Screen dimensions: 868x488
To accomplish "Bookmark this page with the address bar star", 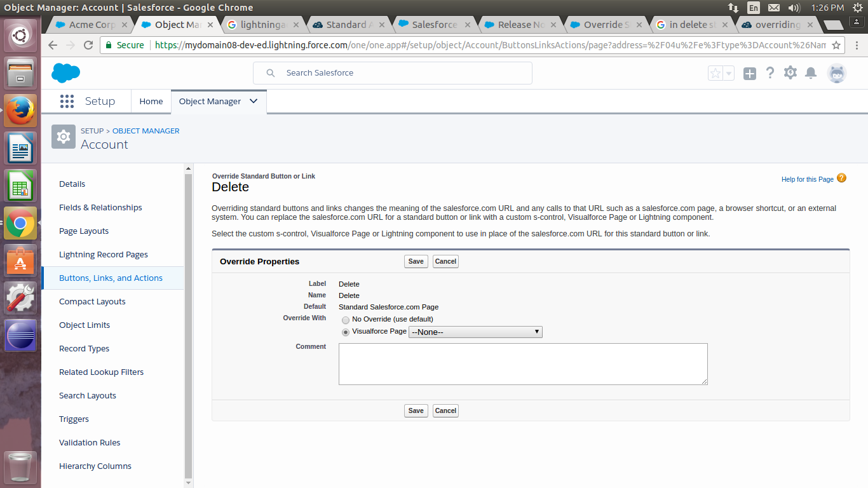I will (x=837, y=46).
